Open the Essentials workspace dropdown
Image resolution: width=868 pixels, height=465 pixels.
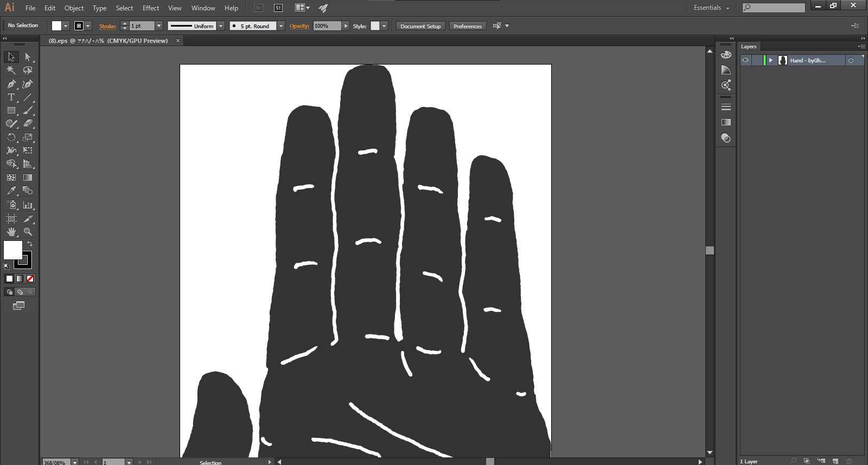(711, 8)
